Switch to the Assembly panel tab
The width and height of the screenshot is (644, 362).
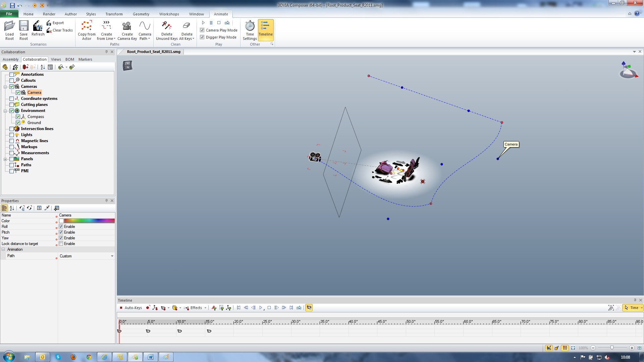11,59
